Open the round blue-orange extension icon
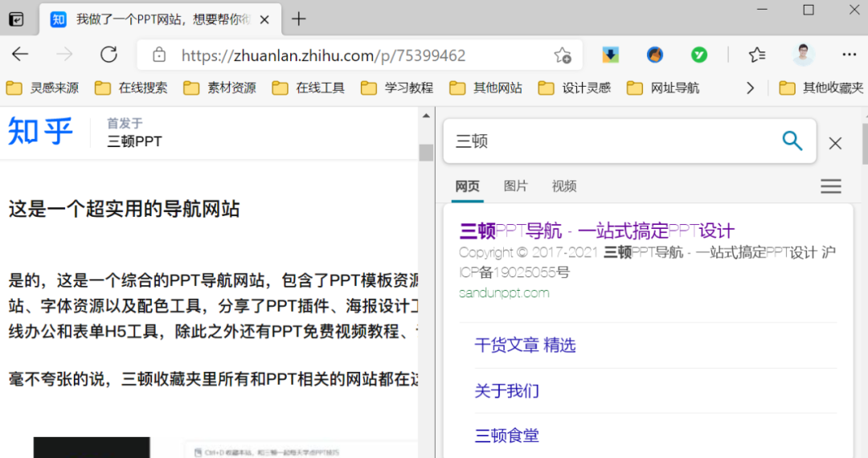 tap(655, 54)
